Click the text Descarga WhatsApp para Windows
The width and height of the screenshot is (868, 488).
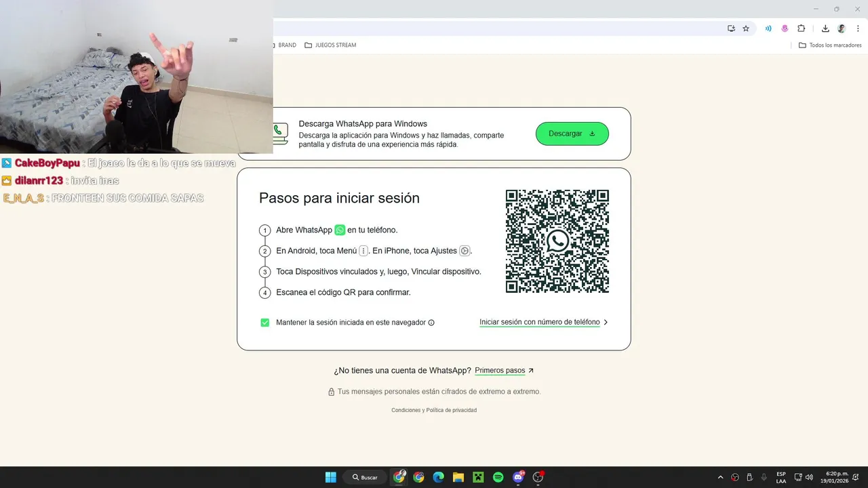click(x=363, y=123)
